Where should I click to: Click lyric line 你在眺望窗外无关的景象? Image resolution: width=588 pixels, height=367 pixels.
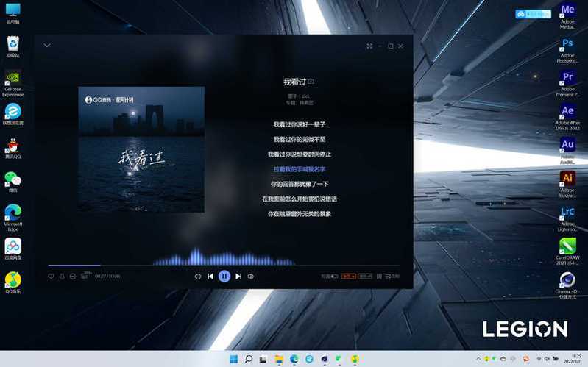(300, 214)
